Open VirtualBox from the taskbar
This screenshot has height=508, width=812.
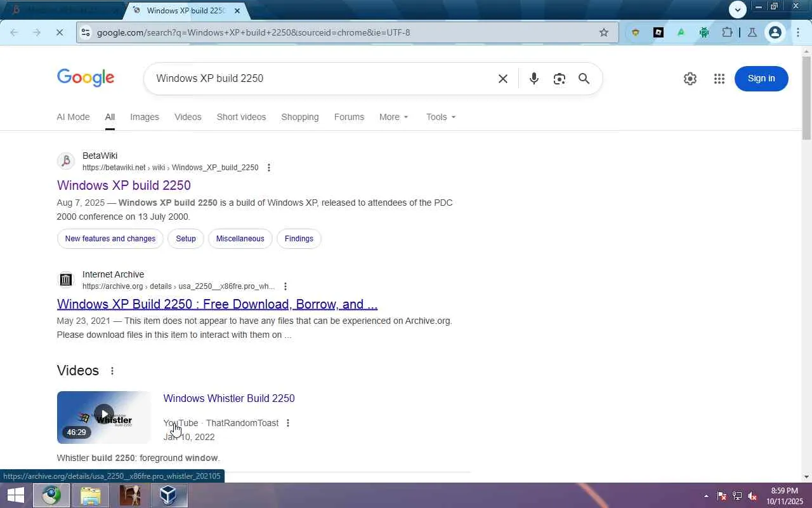[x=168, y=495]
